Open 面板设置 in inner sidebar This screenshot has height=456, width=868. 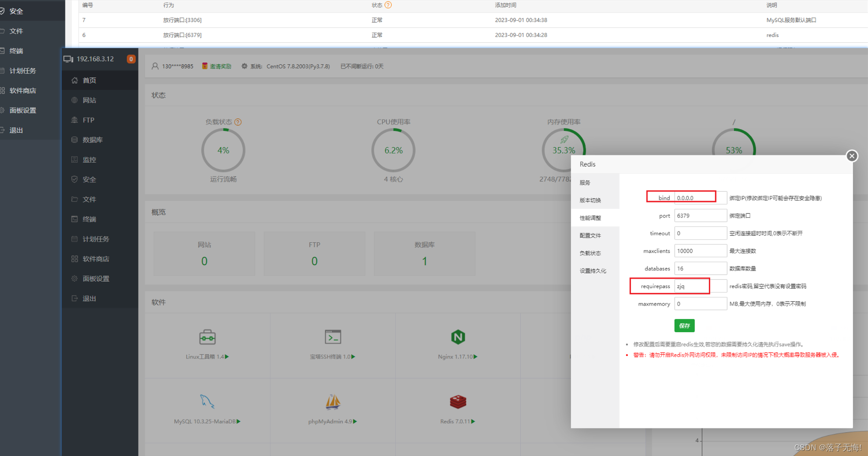click(100, 278)
